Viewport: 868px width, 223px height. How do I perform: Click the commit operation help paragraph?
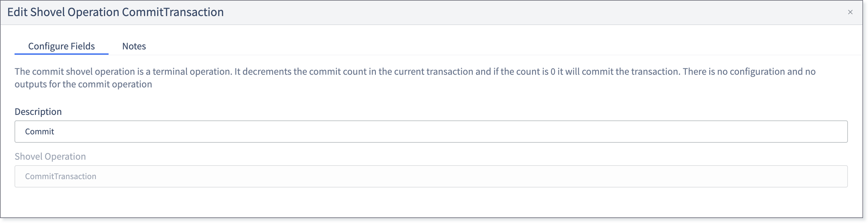415,78
